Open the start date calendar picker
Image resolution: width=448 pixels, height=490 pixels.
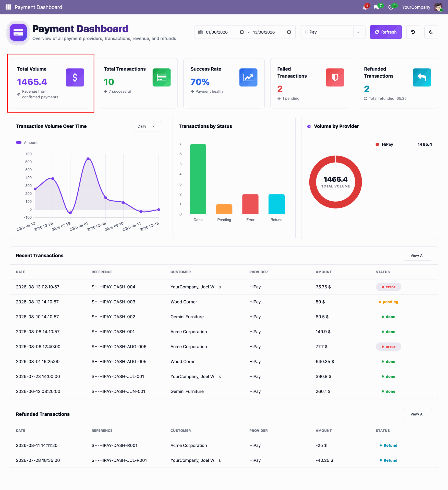(242, 32)
